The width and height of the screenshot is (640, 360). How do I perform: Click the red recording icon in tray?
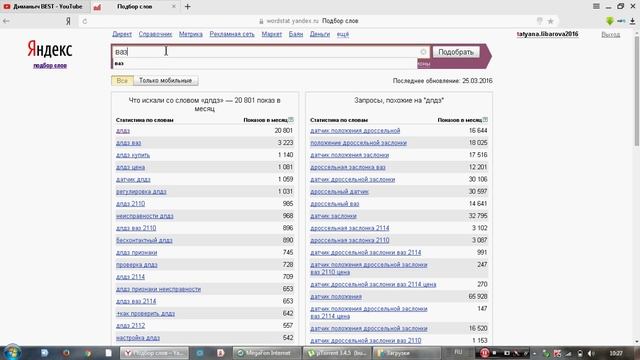click(484, 353)
